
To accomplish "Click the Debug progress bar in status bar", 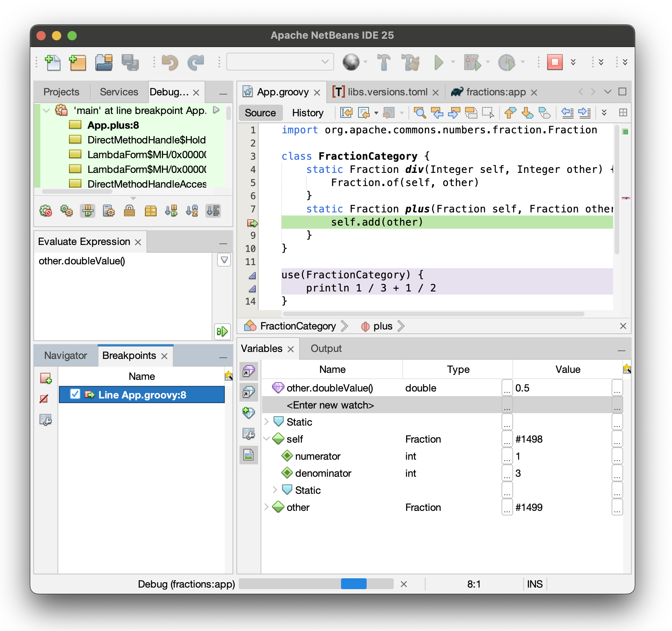I will pyautogui.click(x=316, y=584).
